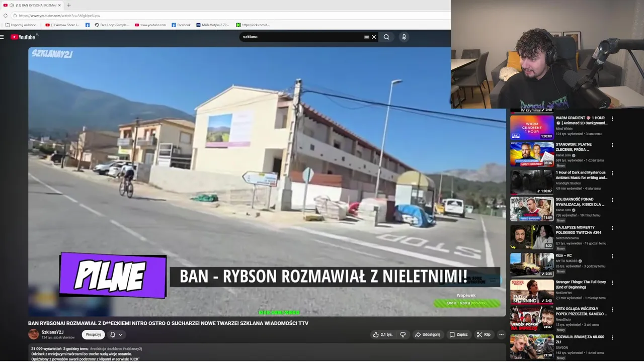Open the Importuj ulubione bookmark
Viewport: 644px width, 362px height.
(21, 25)
